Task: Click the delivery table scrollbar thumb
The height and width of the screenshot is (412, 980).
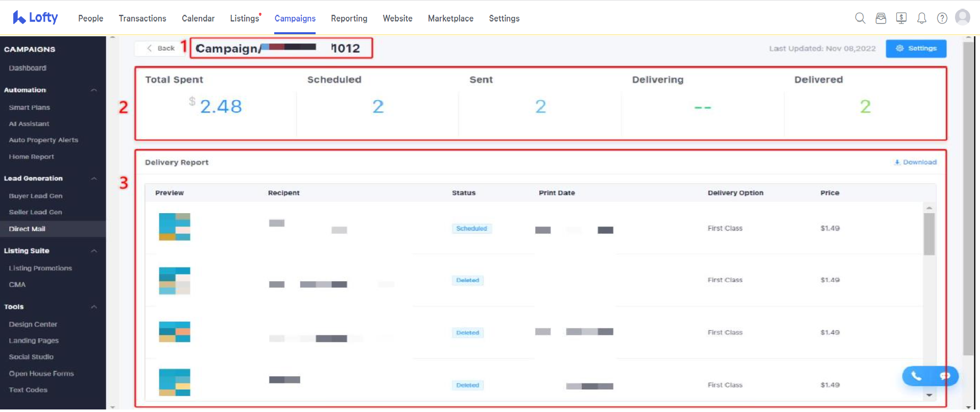Action: [929, 234]
